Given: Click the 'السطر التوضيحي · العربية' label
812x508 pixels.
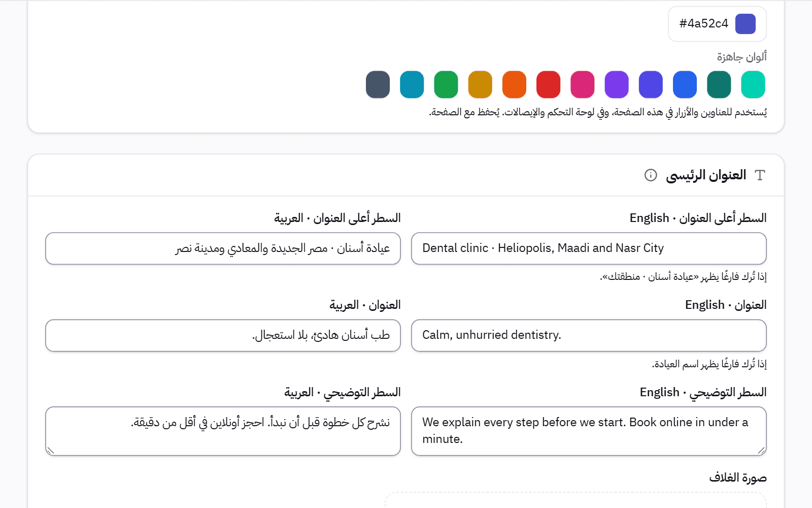Looking at the screenshot, I should pos(343,392).
